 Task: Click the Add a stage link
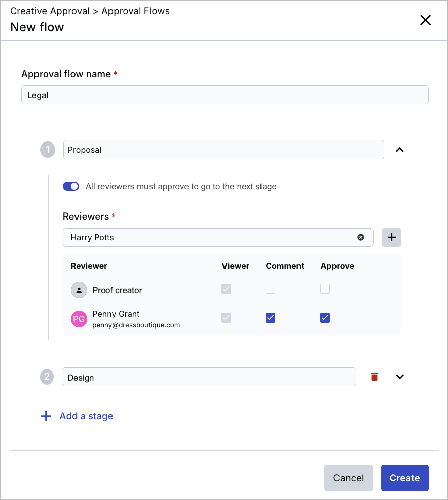(86, 416)
